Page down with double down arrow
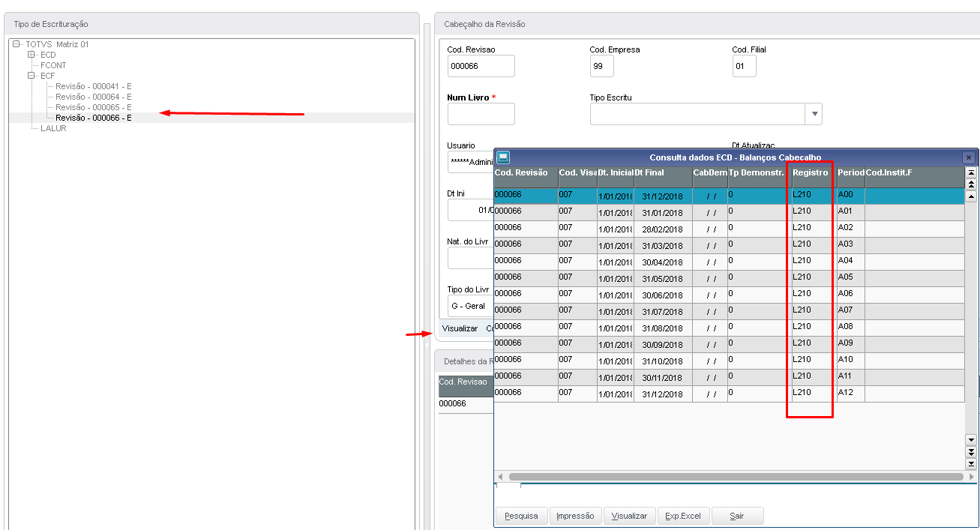This screenshot has height=530, width=980. (x=972, y=452)
